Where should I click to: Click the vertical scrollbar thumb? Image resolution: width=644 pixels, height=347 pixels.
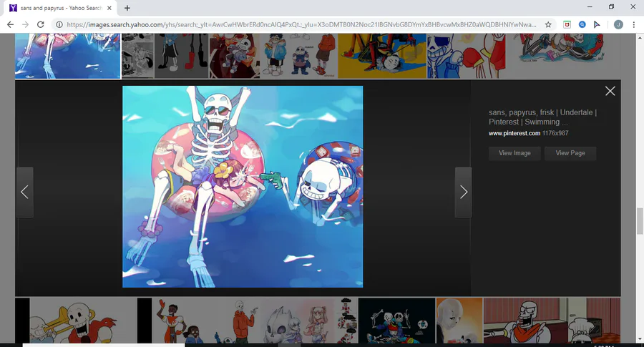[x=640, y=221]
